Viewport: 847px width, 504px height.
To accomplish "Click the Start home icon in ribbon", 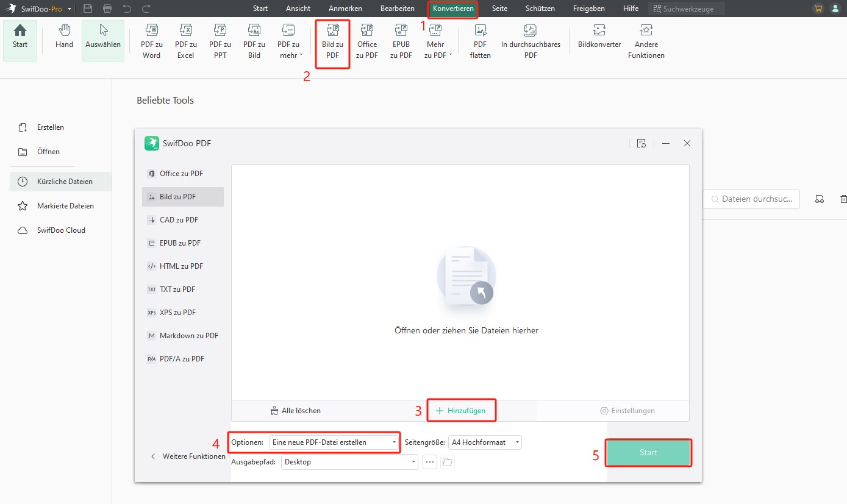I will point(20,40).
